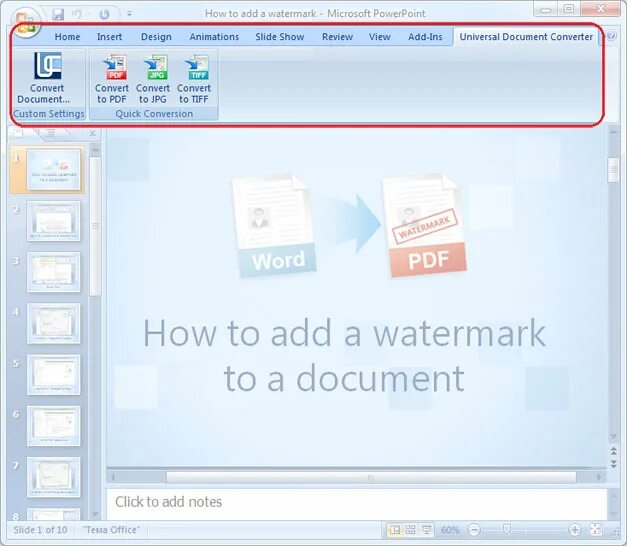
Task: Zoom in with the plus button
Action: 574,530
